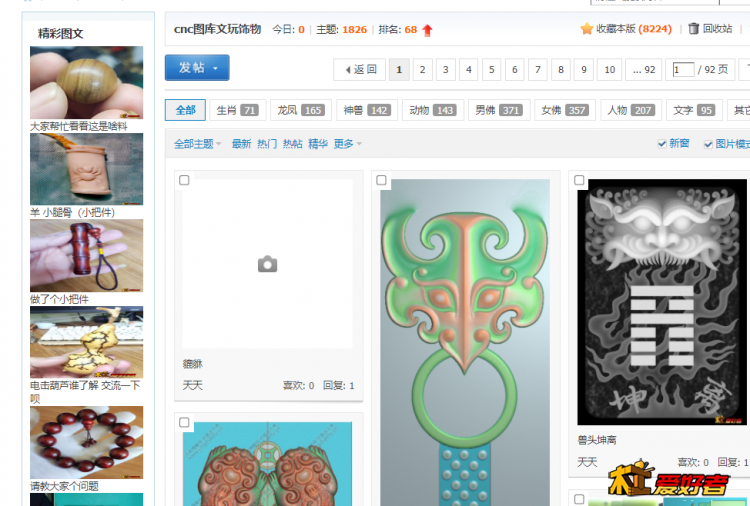Open the green beast-mask relief image
This screenshot has width=750, height=506.
click(x=465, y=342)
